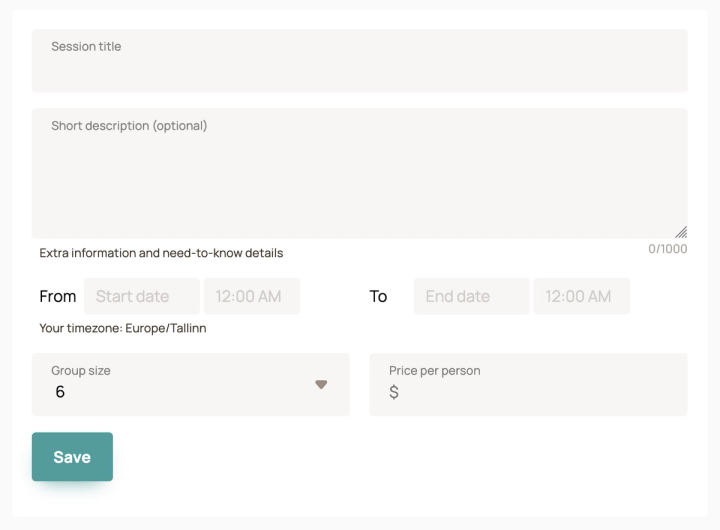Click the Price per person field
Viewport: 720px width, 530px height.
[x=529, y=384]
